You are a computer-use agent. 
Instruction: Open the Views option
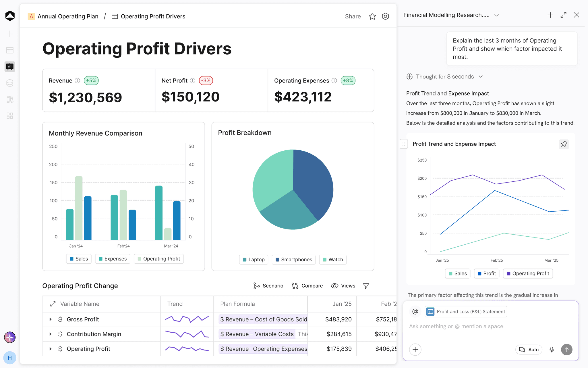click(343, 286)
